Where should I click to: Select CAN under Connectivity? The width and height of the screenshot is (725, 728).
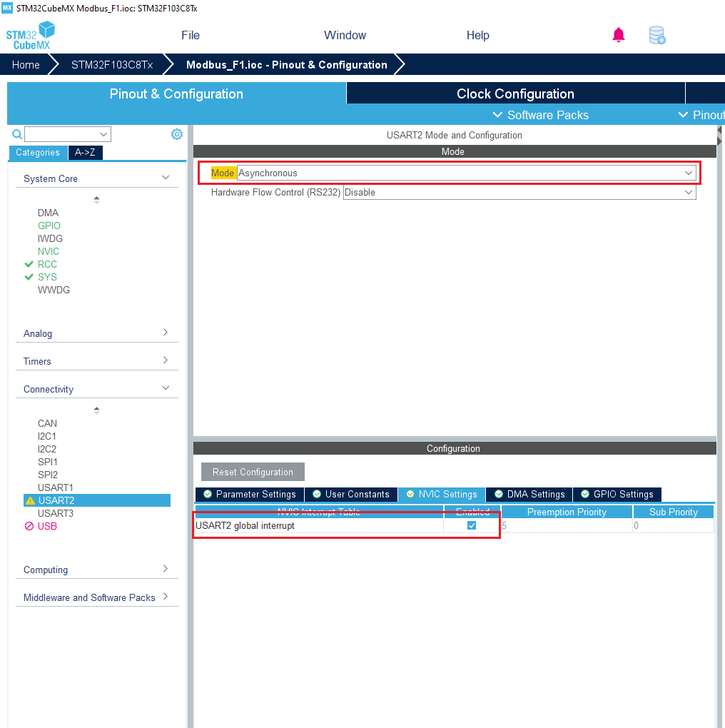click(47, 423)
